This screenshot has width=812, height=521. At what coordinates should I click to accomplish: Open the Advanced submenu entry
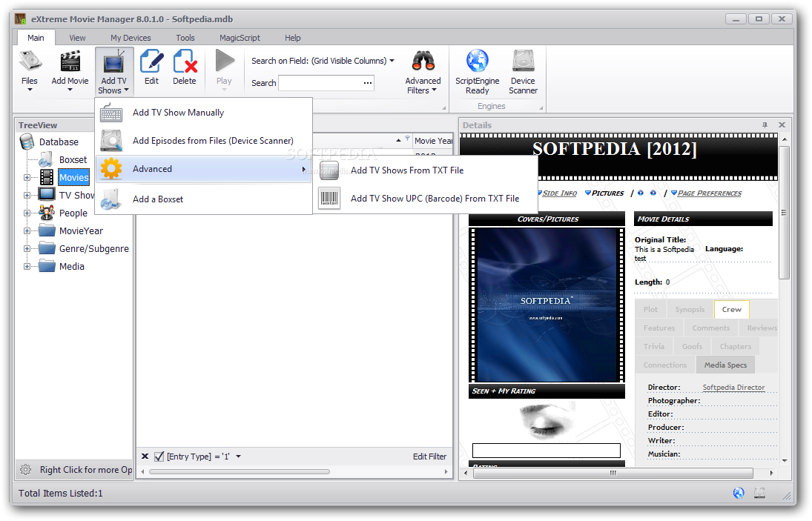(x=204, y=169)
